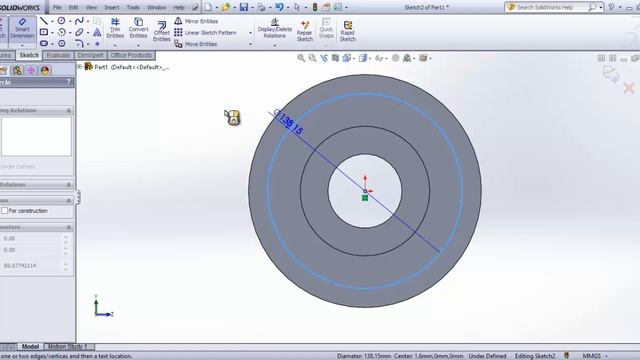The image size is (640, 360).
Task: Click Trim Entities tool
Action: [115, 29]
